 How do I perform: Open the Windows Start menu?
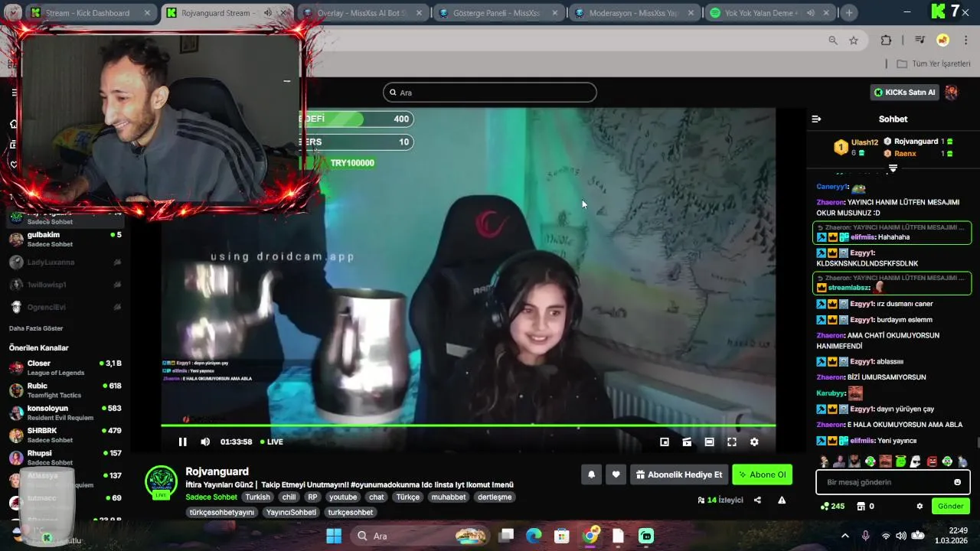(x=334, y=536)
